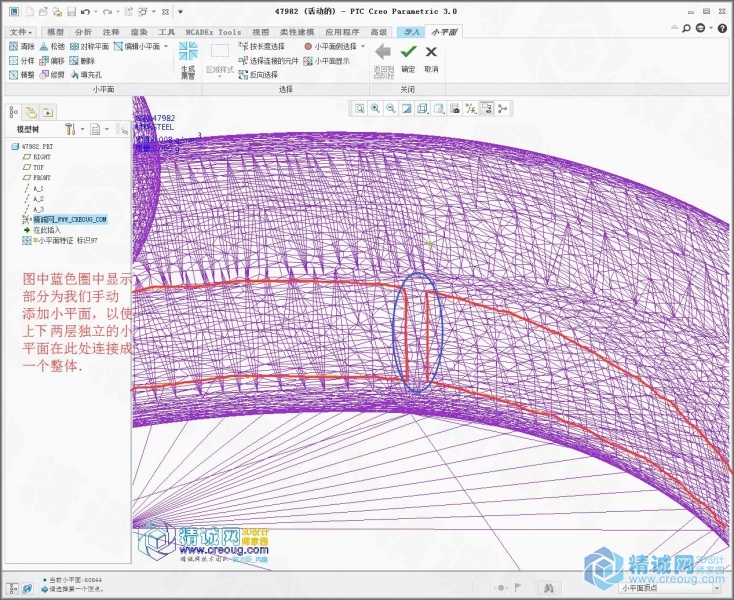The height and width of the screenshot is (600, 734).
Task: Switch to the Favorites tab icon
Action: pos(48,112)
